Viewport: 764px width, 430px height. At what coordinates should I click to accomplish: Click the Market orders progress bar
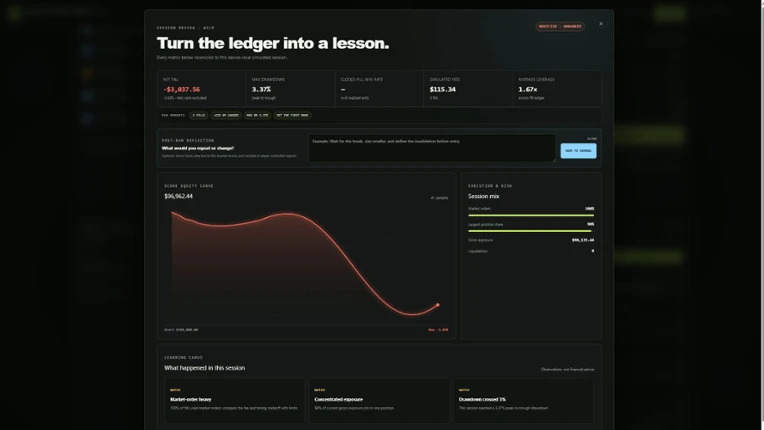click(531, 215)
